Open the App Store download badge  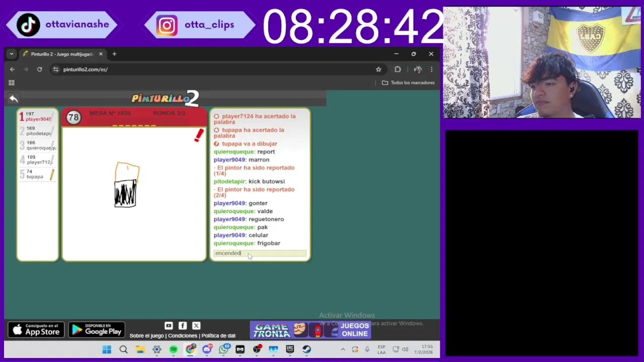click(x=36, y=330)
